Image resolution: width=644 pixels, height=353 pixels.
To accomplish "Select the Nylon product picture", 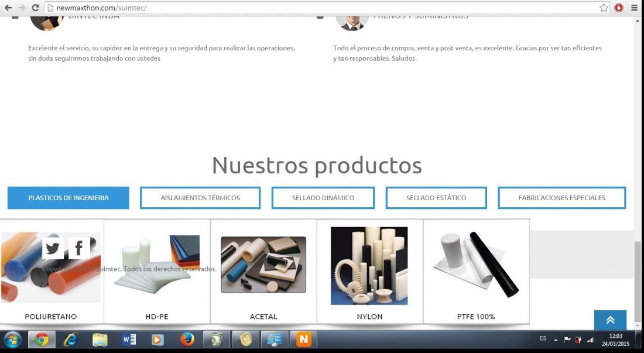I will tap(369, 266).
